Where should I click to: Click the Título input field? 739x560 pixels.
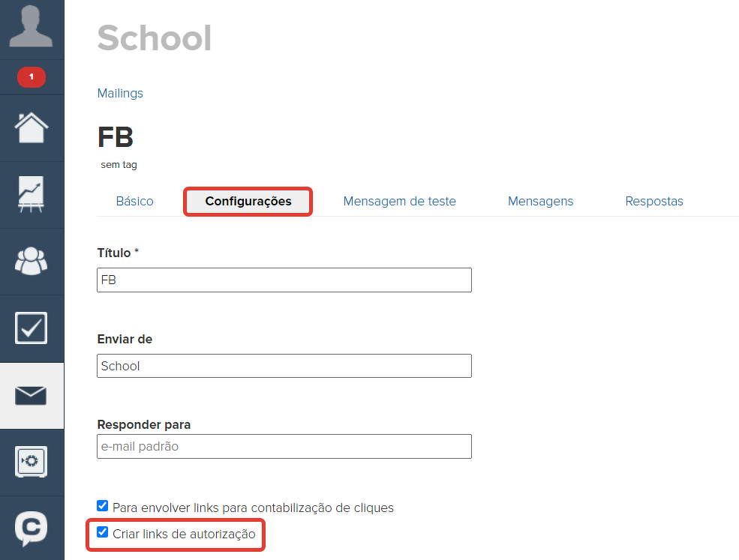tap(284, 280)
